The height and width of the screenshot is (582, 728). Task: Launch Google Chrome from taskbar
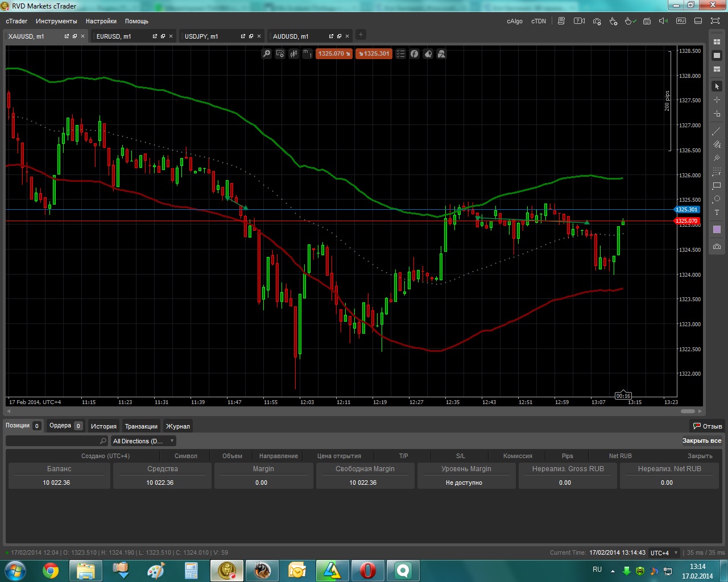coord(51,570)
